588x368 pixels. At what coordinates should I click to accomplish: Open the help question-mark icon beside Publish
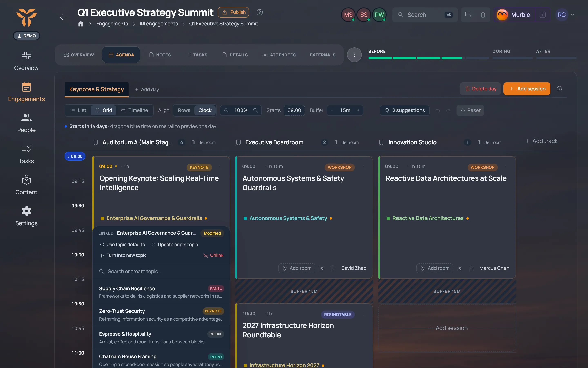259,12
